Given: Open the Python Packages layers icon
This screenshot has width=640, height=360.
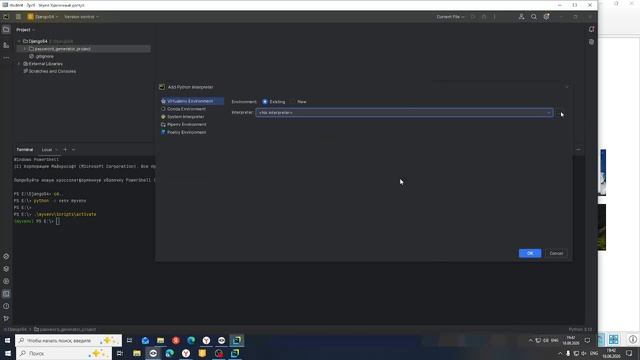Looking at the screenshot, I should (6, 269).
